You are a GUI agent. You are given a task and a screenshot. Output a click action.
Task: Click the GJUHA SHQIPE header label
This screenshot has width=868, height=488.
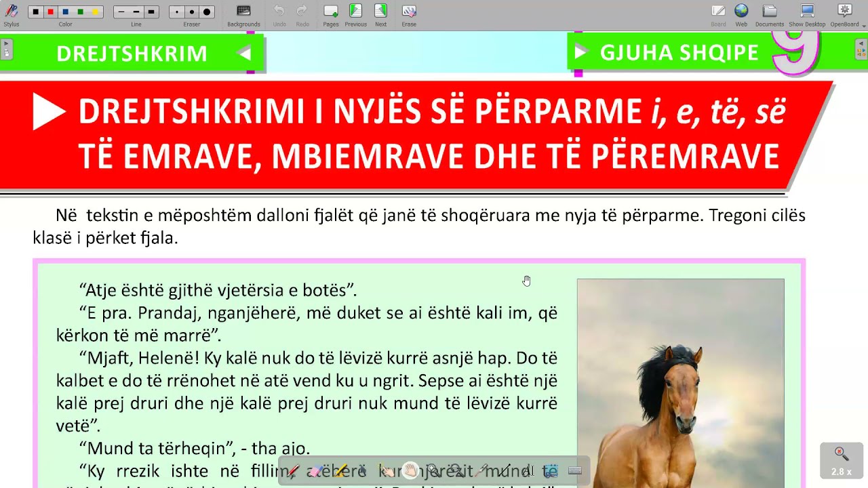679,52
